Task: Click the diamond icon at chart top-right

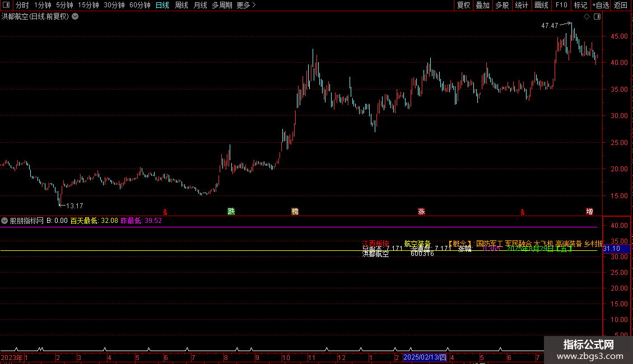Action: click(587, 17)
